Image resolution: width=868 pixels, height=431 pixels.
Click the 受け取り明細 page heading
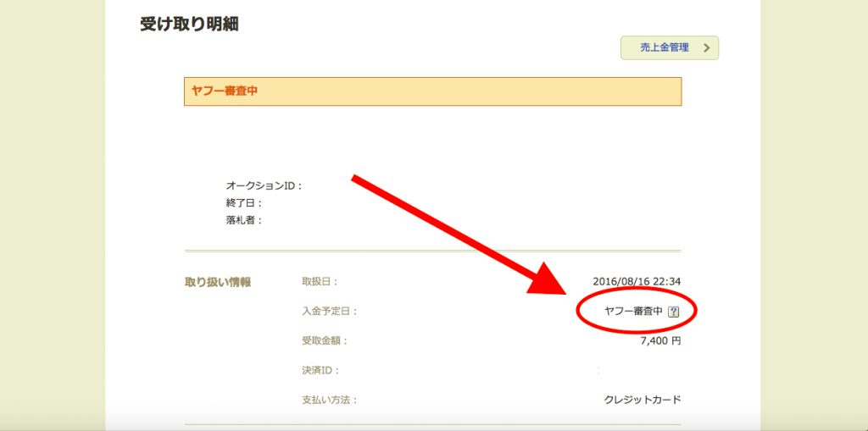click(x=189, y=24)
